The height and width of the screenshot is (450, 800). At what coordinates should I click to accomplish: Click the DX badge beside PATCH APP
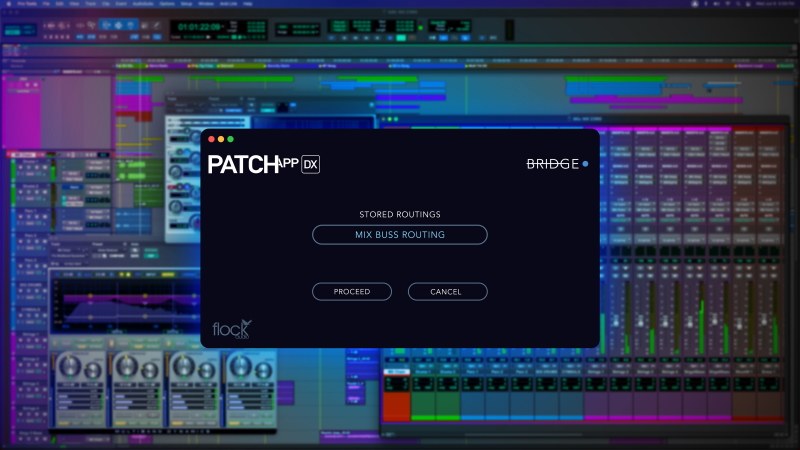311,165
